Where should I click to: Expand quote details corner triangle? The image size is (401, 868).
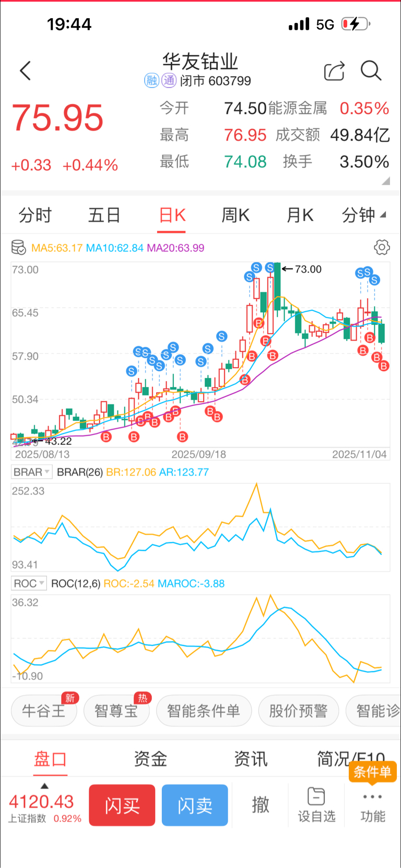coord(386,181)
